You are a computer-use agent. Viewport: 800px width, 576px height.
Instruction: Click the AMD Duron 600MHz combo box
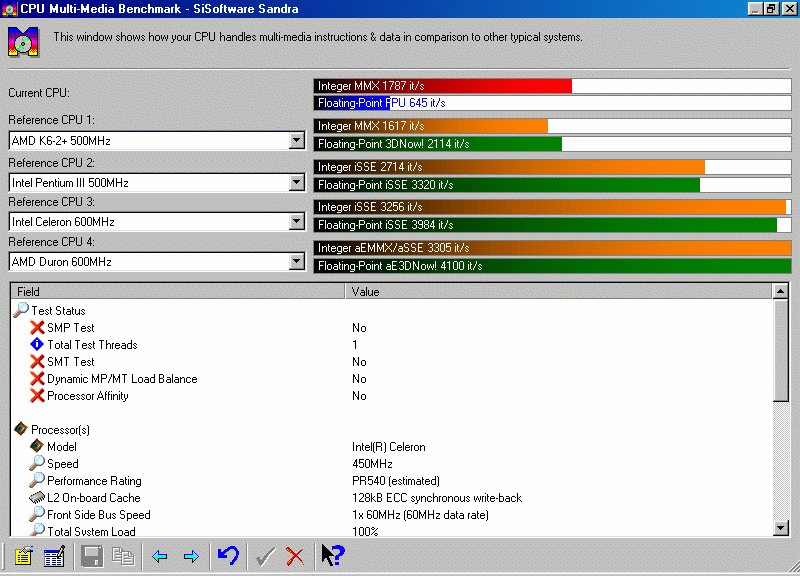pyautogui.click(x=157, y=261)
